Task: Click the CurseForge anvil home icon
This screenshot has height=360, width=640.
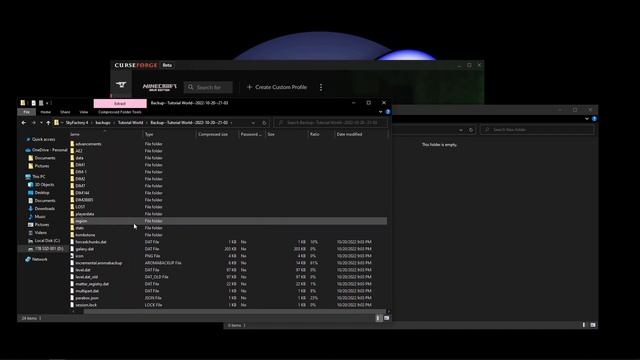Action: coord(121,85)
